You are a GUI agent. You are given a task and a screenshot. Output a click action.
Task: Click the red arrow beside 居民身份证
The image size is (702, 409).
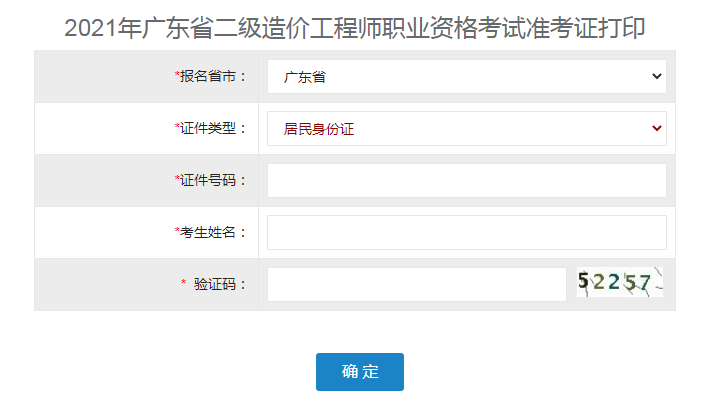pos(656,128)
